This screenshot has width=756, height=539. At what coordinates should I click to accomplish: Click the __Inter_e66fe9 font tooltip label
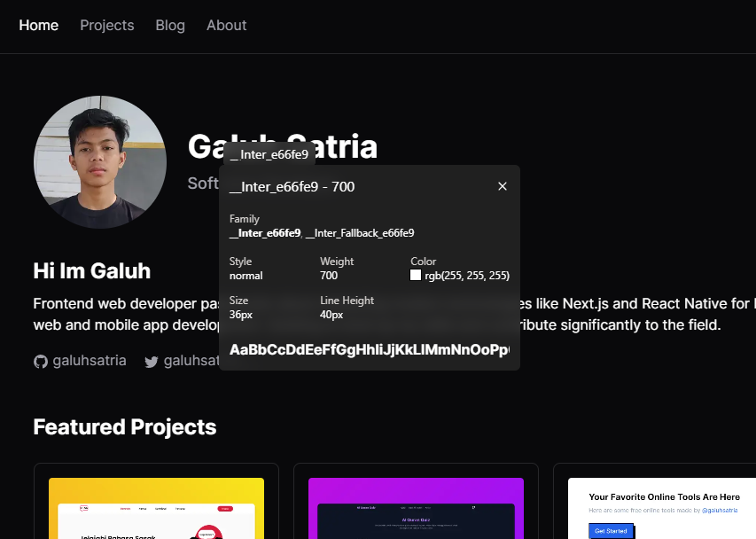(269, 154)
